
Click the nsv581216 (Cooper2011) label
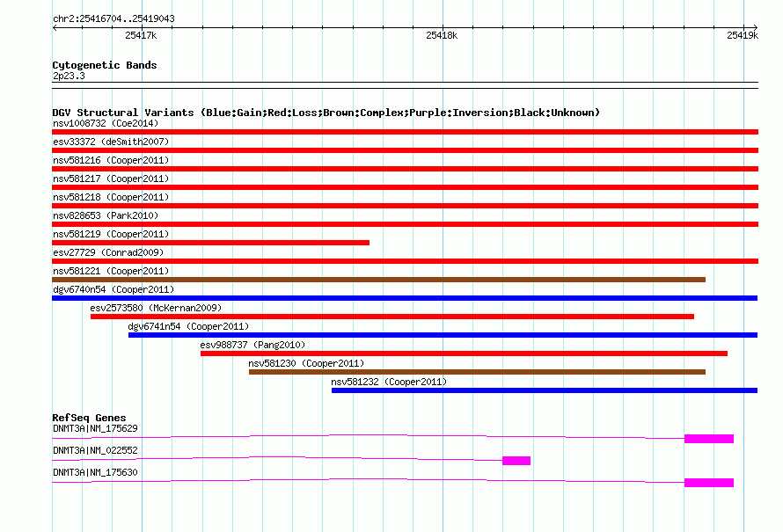click(111, 160)
